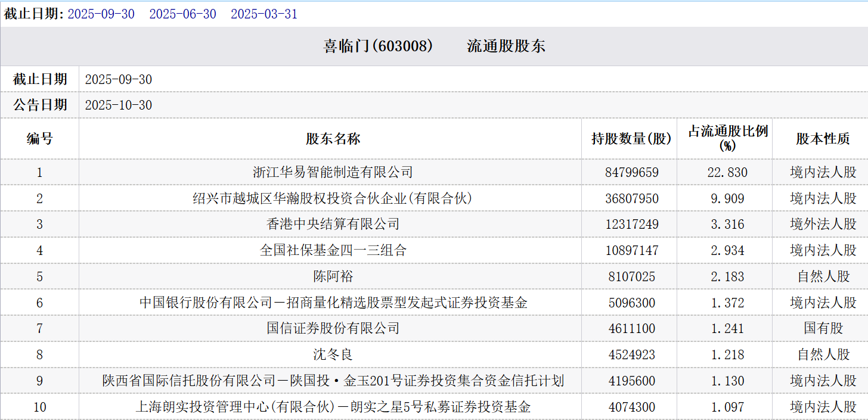
Task: Select the 朗实之星5号私募证券投资基金 entry
Action: [333, 407]
